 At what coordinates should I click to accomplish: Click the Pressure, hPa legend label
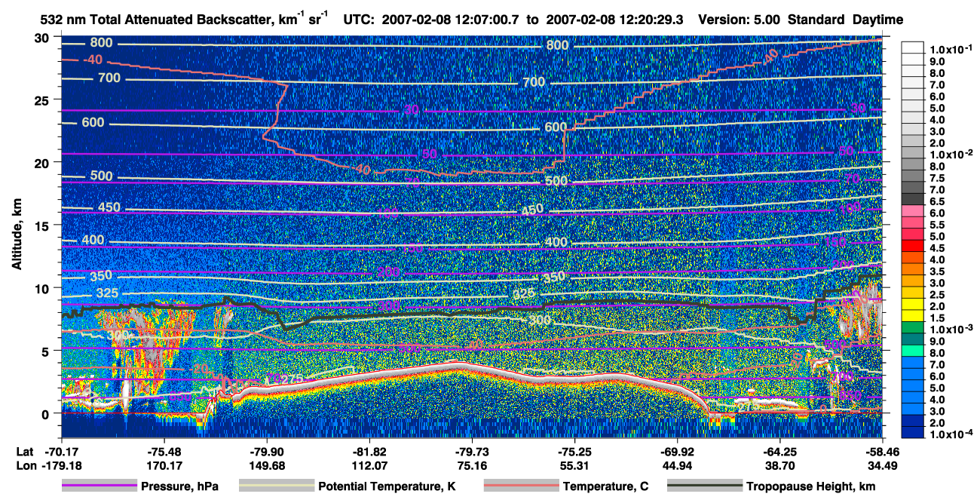[179, 486]
